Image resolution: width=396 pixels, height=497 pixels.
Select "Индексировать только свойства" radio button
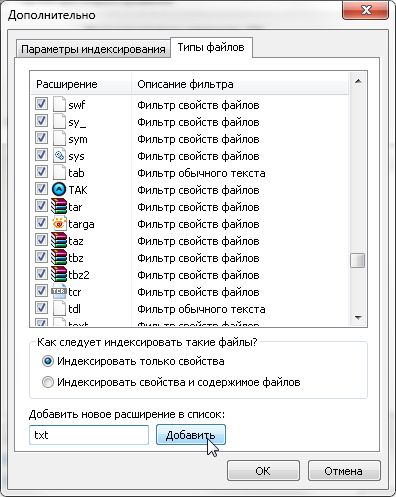tap(48, 361)
